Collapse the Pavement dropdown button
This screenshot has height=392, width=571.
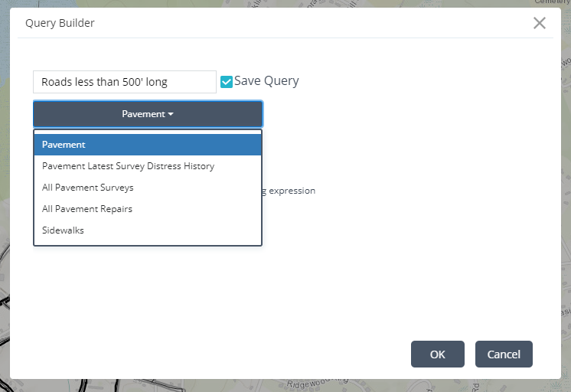click(148, 114)
